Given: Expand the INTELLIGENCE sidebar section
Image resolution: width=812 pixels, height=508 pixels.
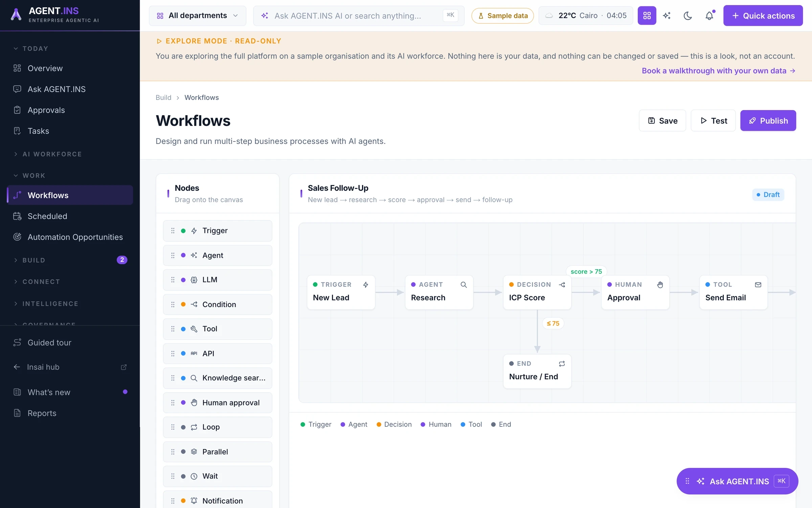Looking at the screenshot, I should pyautogui.click(x=46, y=304).
